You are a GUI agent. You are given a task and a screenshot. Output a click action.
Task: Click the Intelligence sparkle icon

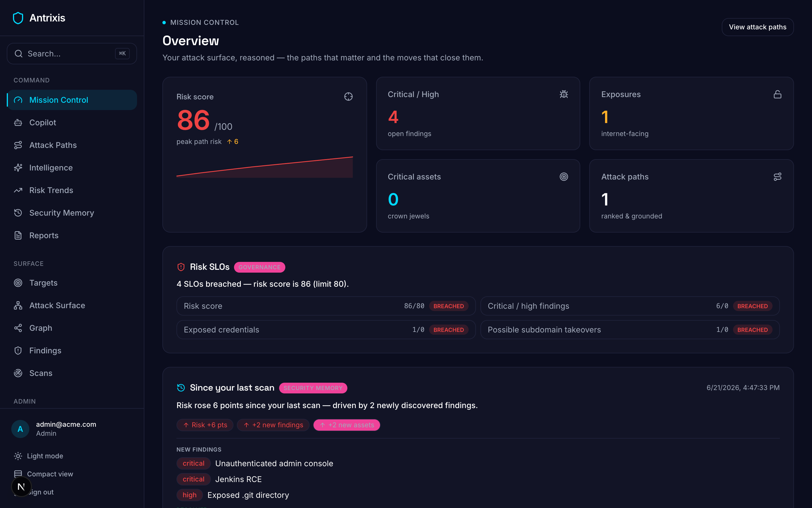pos(18,168)
